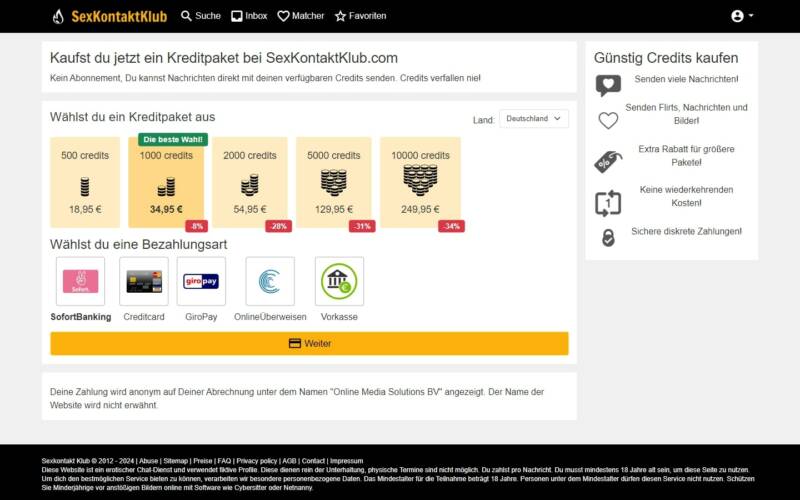
Task: Click the Weiter button
Action: [309, 343]
